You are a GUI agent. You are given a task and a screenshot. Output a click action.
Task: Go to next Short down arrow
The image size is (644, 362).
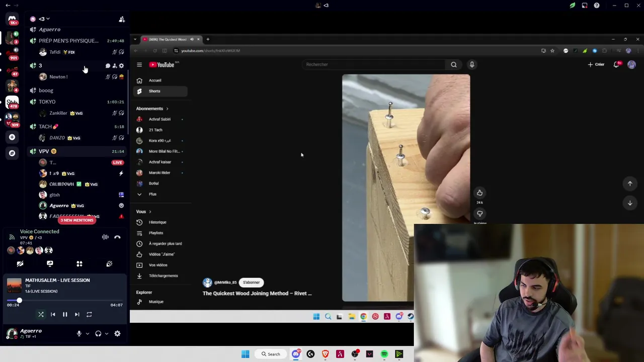point(630,203)
